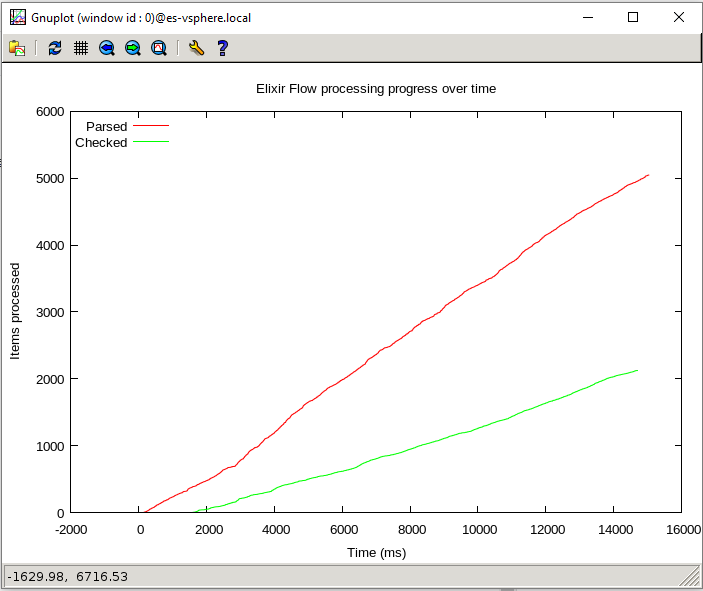Click the replot refresh icon

[55, 48]
